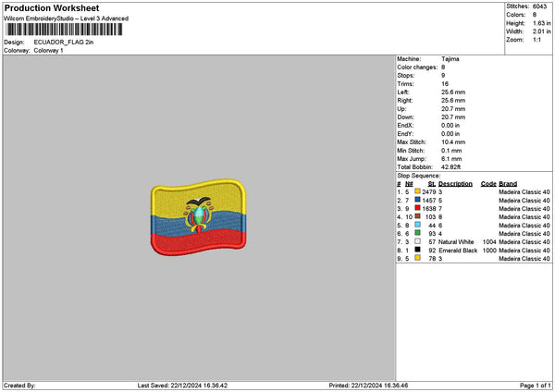Click the stitch count '1457' in stop 2

[x=429, y=201]
